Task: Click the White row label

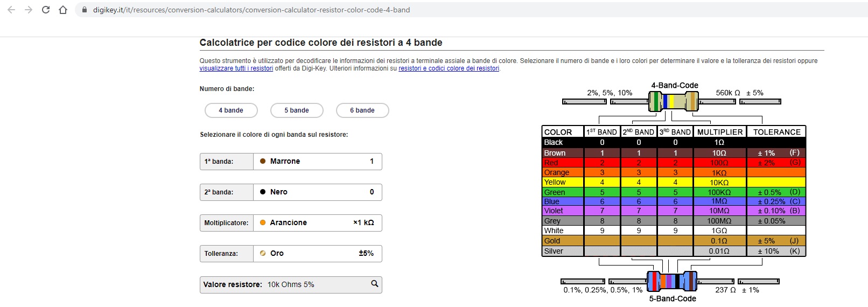Action: 554,231
